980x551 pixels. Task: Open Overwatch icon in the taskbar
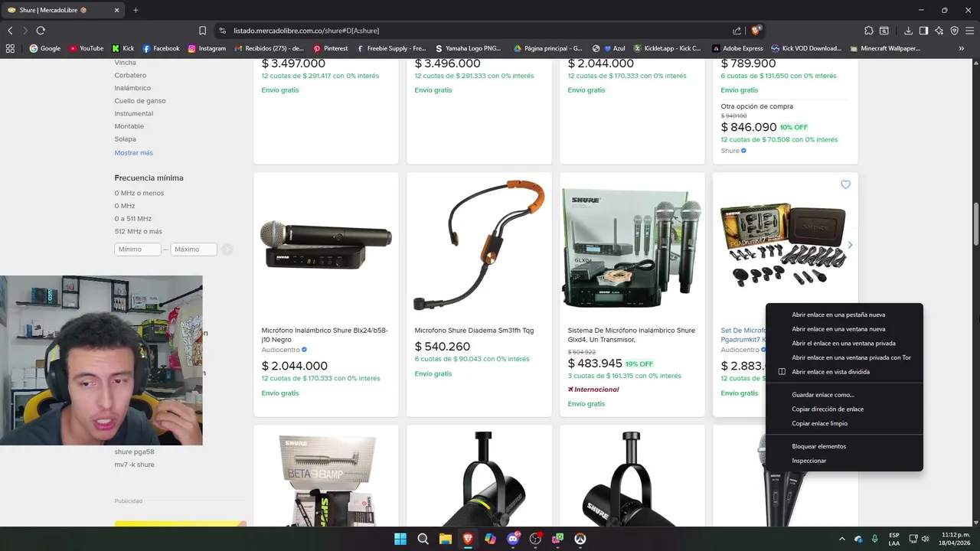[x=580, y=539]
